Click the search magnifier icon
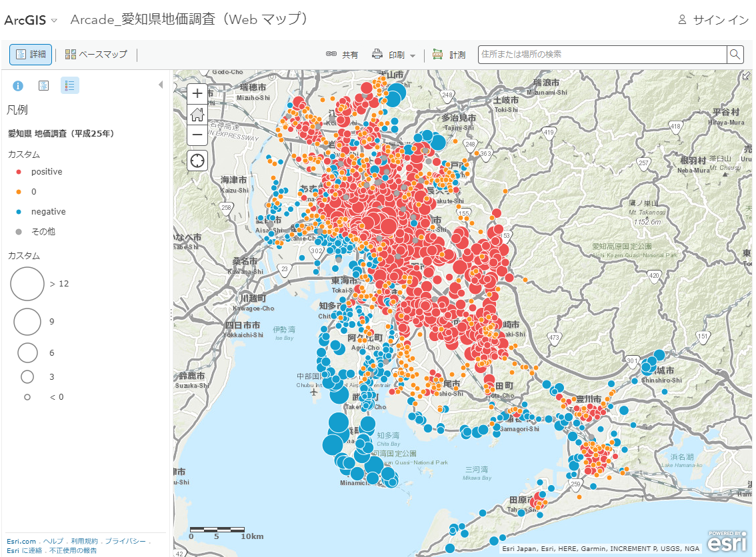This screenshot has width=756, height=557. click(735, 55)
